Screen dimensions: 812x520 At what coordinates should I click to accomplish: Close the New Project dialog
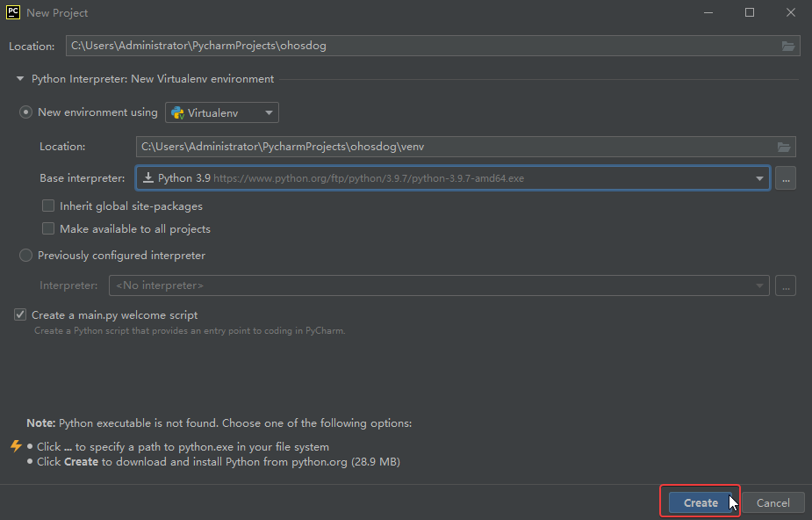790,12
